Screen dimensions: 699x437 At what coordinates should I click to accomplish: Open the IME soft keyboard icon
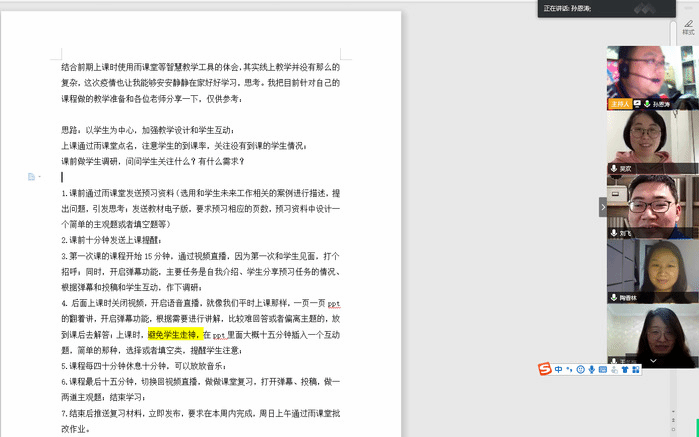(603, 370)
